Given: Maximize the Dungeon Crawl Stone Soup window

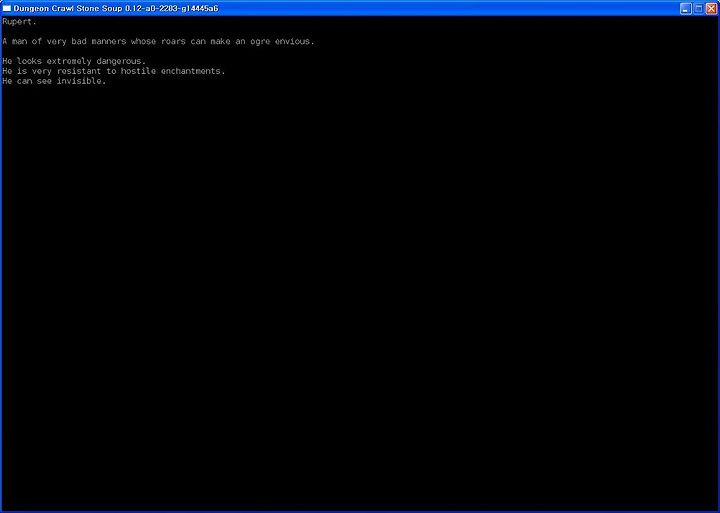Looking at the screenshot, I should pyautogui.click(x=698, y=8).
